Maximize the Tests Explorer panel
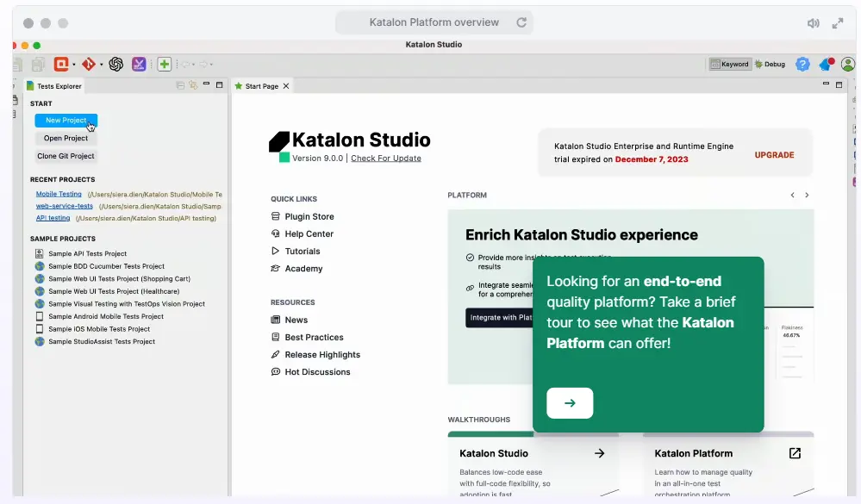 pyautogui.click(x=219, y=84)
